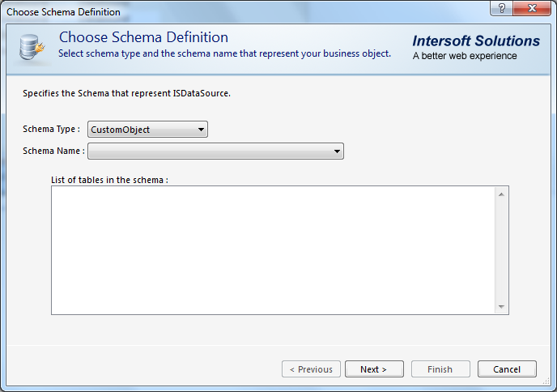The width and height of the screenshot is (557, 392).
Task: Click the 'List of tables in the schema' label
Action: 109,180
